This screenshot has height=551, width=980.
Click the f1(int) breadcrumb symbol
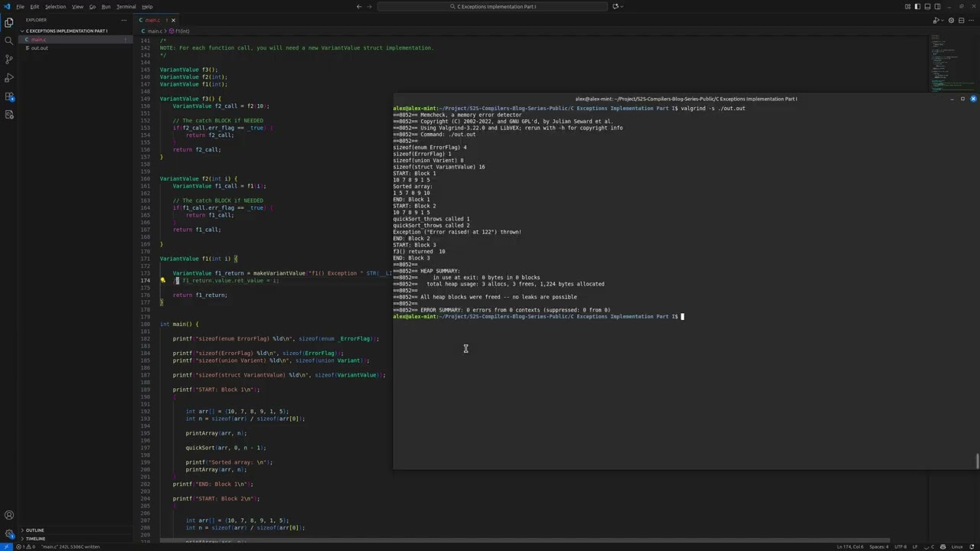pyautogui.click(x=181, y=31)
